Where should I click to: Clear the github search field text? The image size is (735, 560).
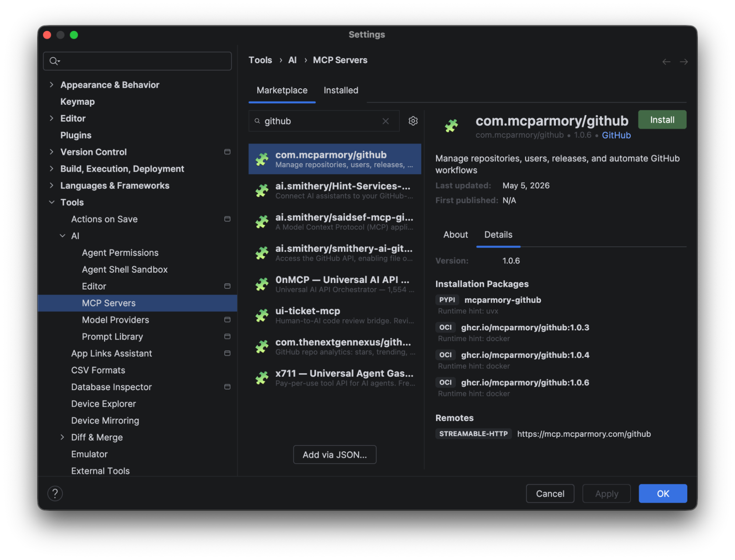(x=385, y=121)
